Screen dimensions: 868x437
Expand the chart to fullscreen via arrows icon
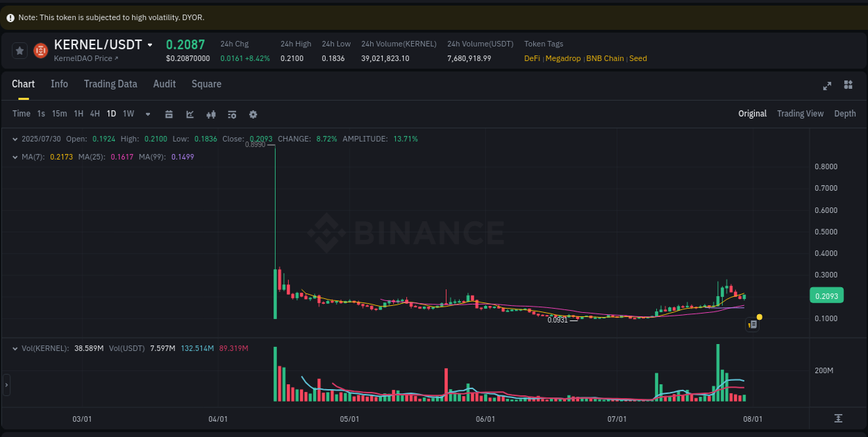826,85
